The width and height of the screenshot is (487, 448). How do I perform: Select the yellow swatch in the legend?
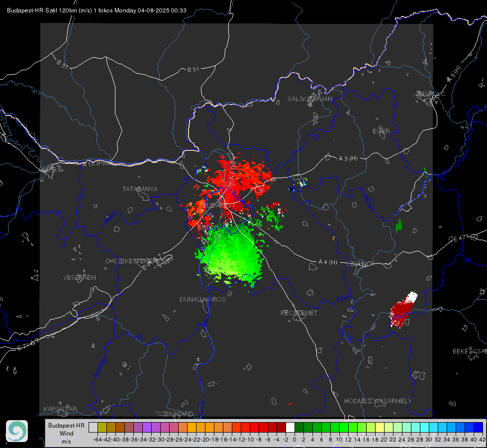tap(380, 428)
